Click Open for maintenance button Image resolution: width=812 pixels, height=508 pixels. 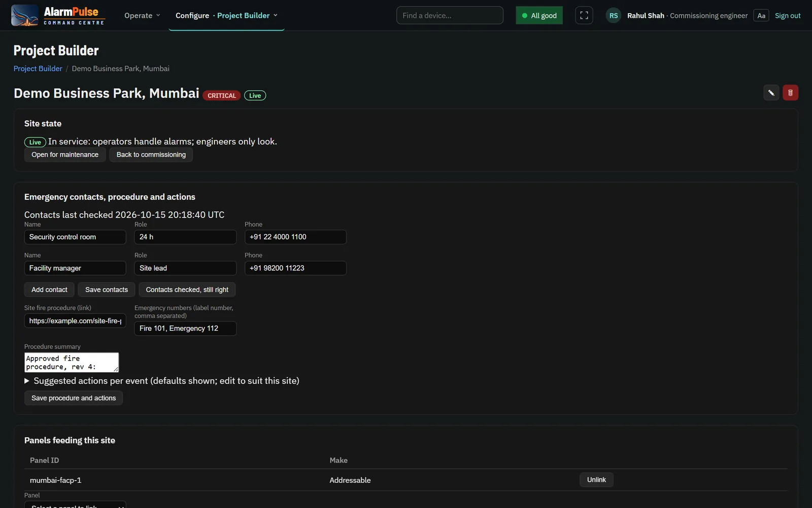click(x=65, y=154)
